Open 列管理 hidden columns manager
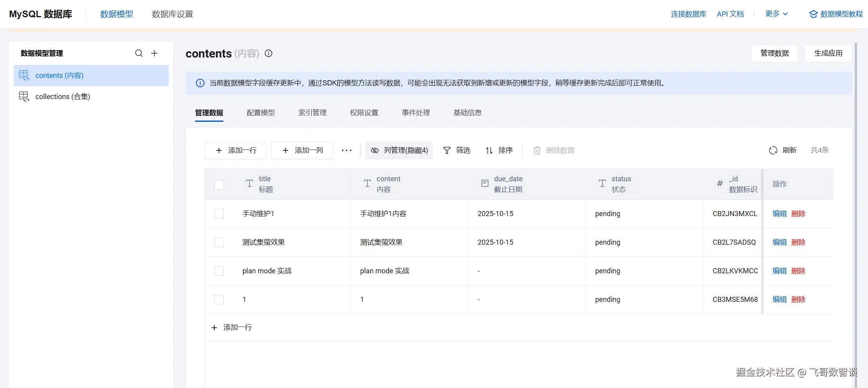868x388 pixels. [x=399, y=150]
